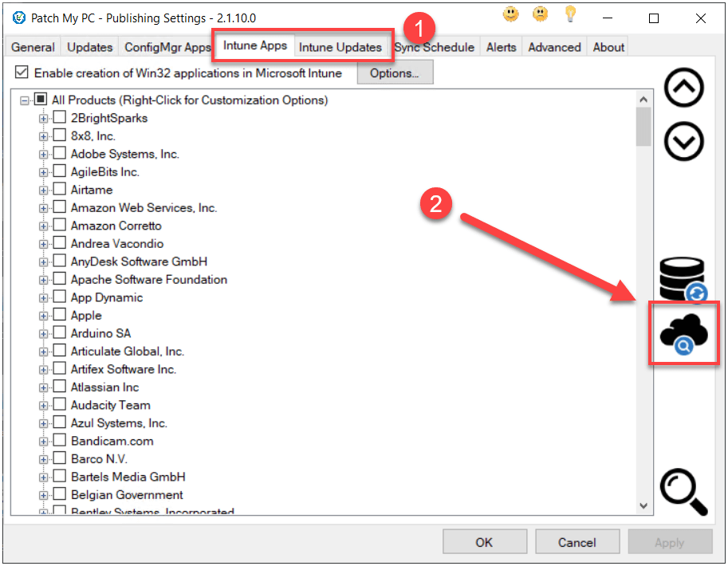Open the General tab
This screenshot has height=566, width=728.
coord(33,47)
